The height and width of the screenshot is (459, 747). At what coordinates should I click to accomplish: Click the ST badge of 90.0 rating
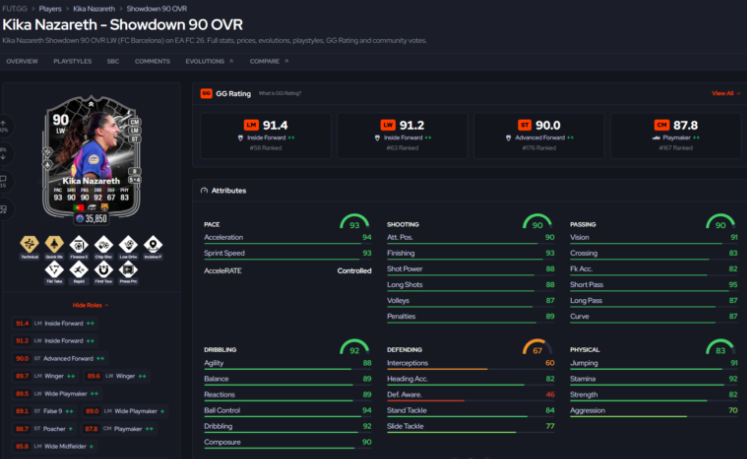point(525,125)
